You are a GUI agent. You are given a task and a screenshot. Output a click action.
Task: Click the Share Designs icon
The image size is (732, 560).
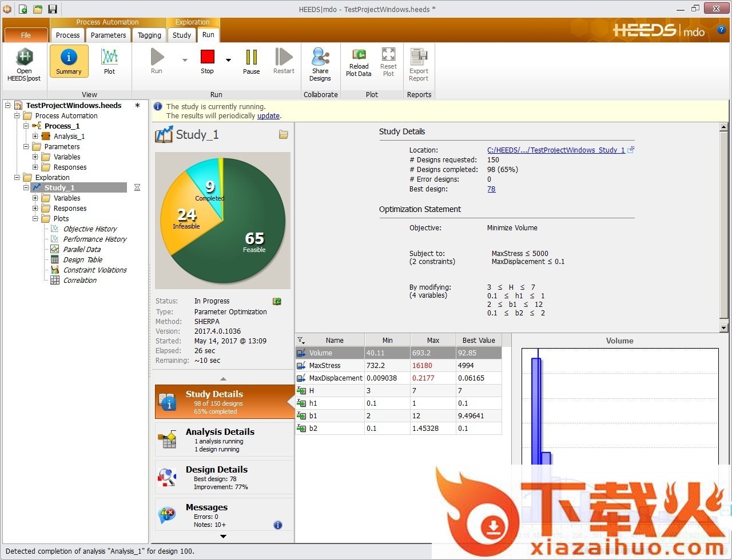pos(320,58)
